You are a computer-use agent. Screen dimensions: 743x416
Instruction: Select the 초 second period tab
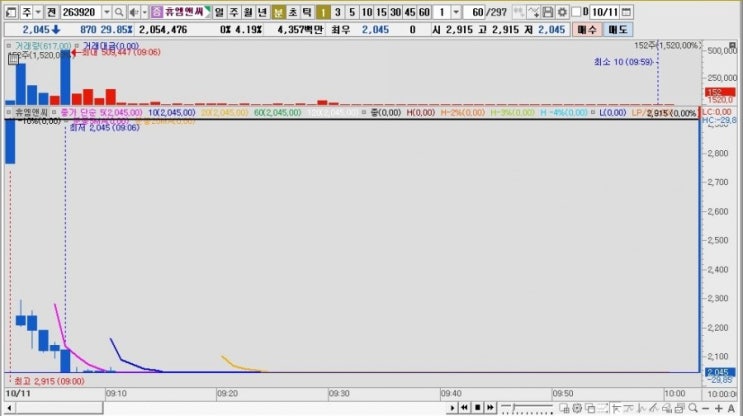coord(293,12)
